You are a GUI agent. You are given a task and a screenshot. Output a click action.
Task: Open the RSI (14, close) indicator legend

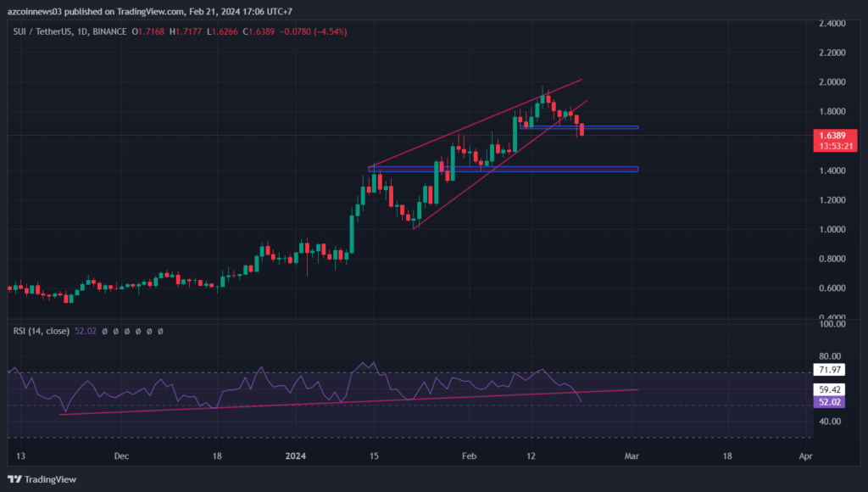click(x=42, y=331)
